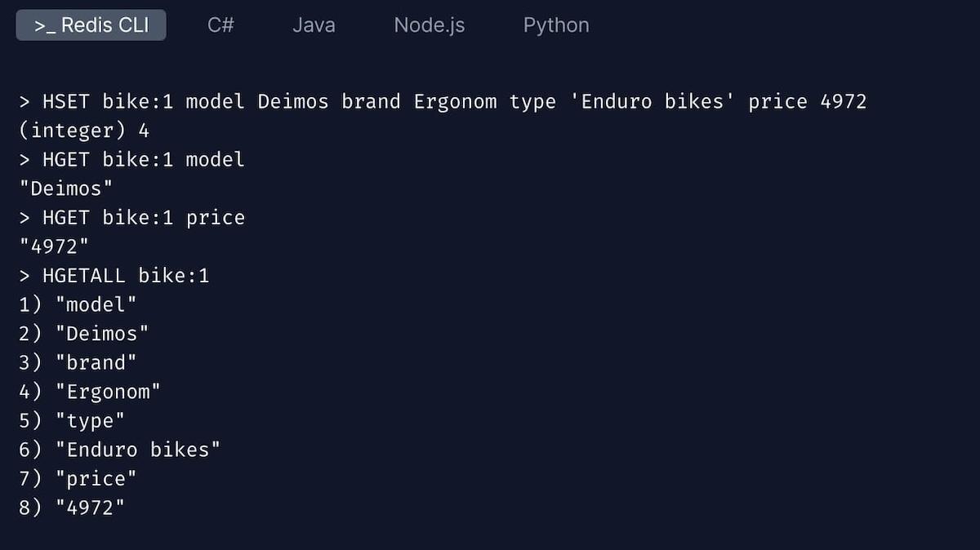The height and width of the screenshot is (550, 980).
Task: Click the HSET bike:1 command line
Action: tap(443, 102)
